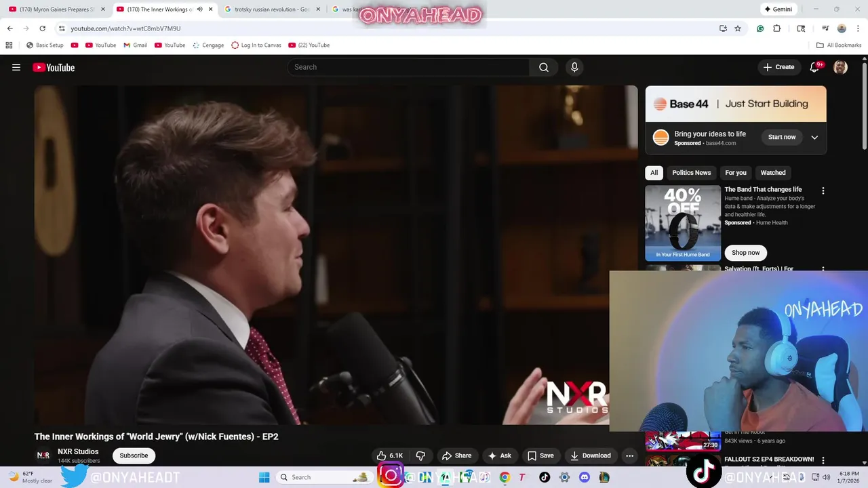Like the video with thumbs up
Image resolution: width=868 pixels, height=488 pixels.
point(390,455)
